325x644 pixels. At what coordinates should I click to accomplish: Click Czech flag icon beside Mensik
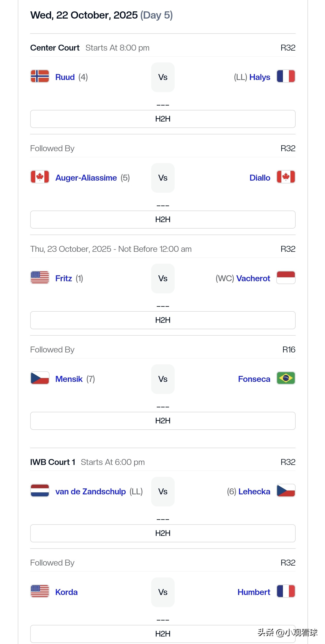coord(40,378)
